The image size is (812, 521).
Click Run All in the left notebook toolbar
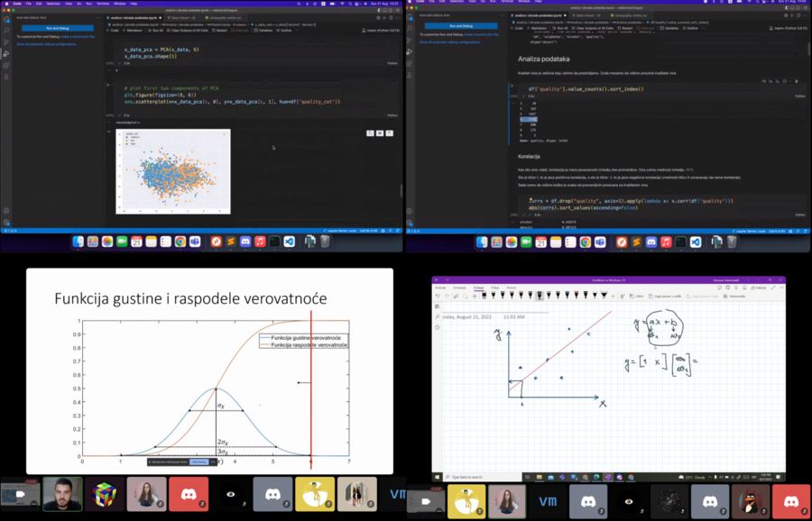pyautogui.click(x=156, y=30)
